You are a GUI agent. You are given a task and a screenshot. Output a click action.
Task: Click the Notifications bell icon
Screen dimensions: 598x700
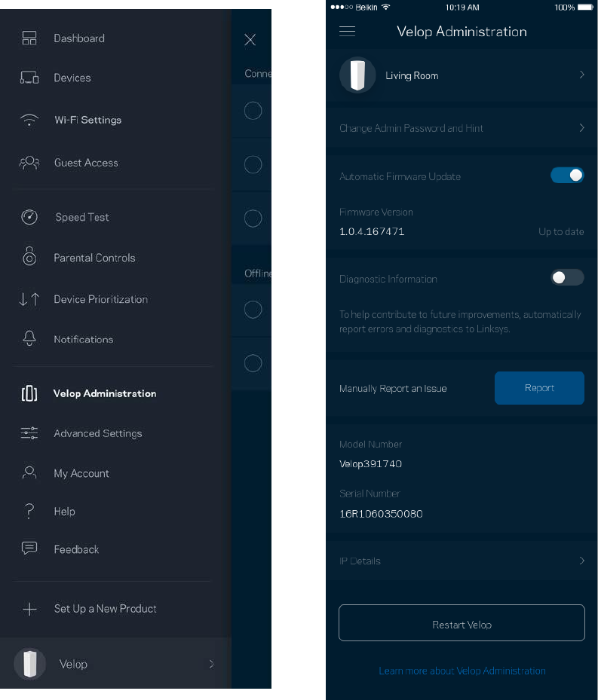coord(29,338)
